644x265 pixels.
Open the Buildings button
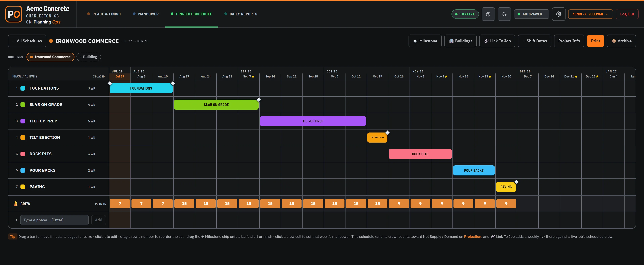pos(460,41)
